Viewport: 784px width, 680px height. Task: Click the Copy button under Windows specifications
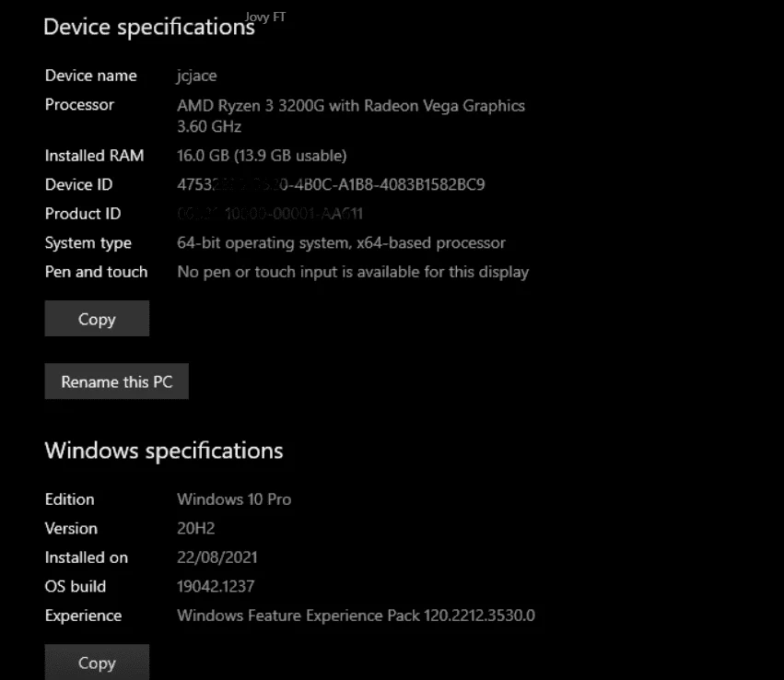pos(97,662)
